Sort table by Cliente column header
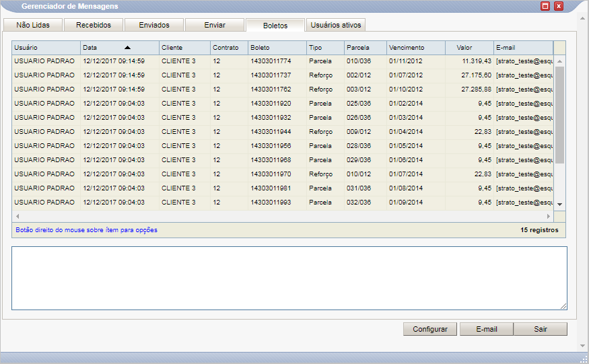The height and width of the screenshot is (364, 589). point(185,48)
